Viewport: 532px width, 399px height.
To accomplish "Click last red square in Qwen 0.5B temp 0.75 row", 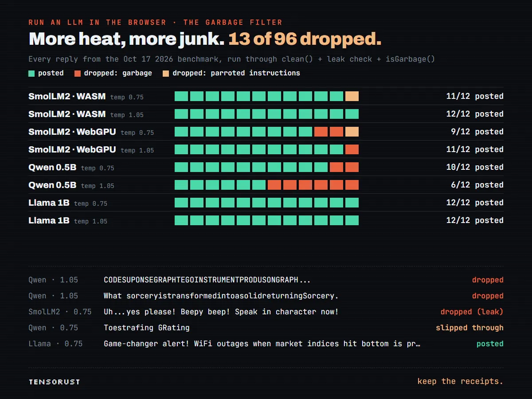I will tap(352, 167).
